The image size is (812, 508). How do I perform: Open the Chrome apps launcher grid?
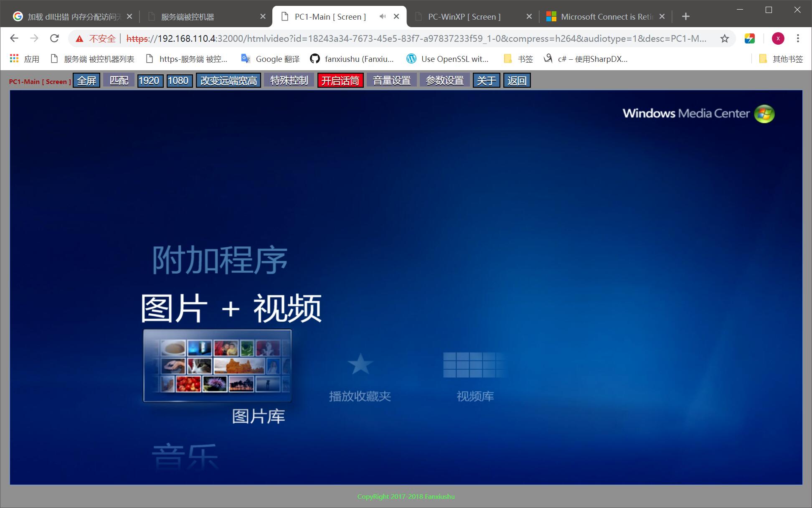[x=14, y=58]
